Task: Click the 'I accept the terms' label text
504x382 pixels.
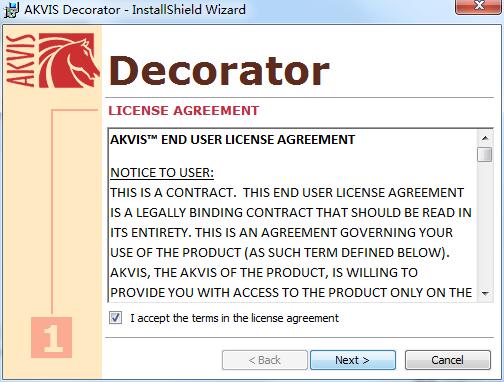Action: (x=234, y=318)
